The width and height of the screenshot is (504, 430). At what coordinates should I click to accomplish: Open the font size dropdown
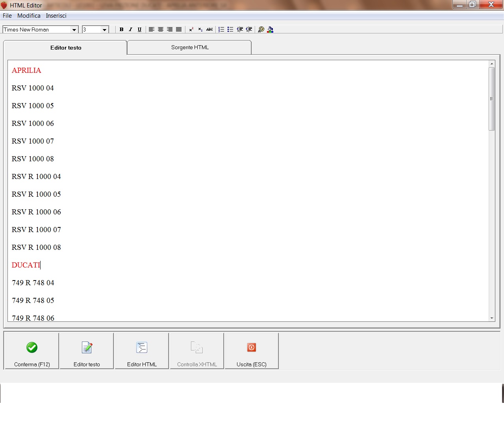click(104, 30)
